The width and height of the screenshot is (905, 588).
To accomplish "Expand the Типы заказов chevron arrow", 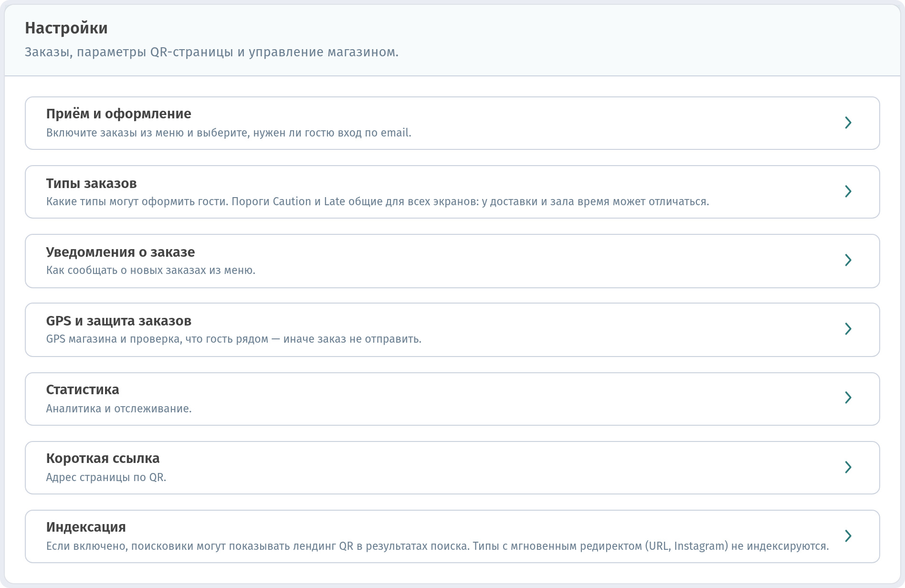I will point(848,191).
